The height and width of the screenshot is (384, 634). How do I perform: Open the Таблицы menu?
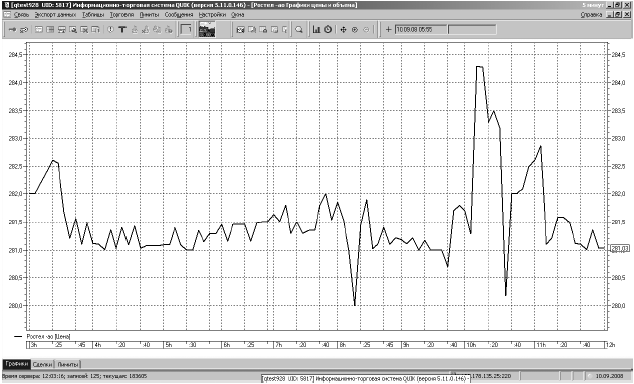[93, 15]
